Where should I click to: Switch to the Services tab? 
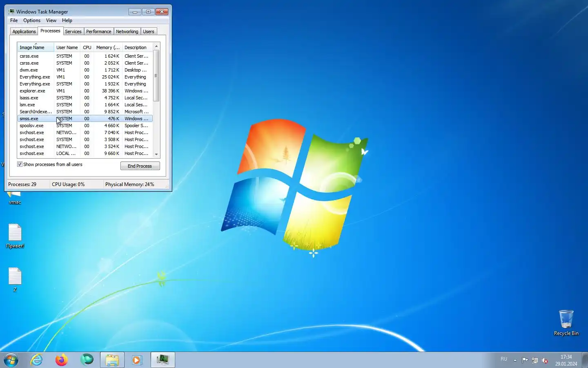tap(73, 31)
